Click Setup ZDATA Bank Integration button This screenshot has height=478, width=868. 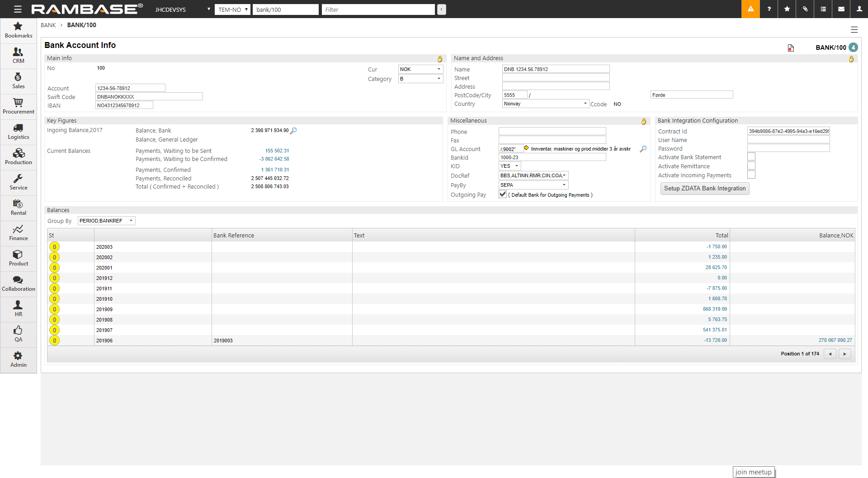[705, 189]
